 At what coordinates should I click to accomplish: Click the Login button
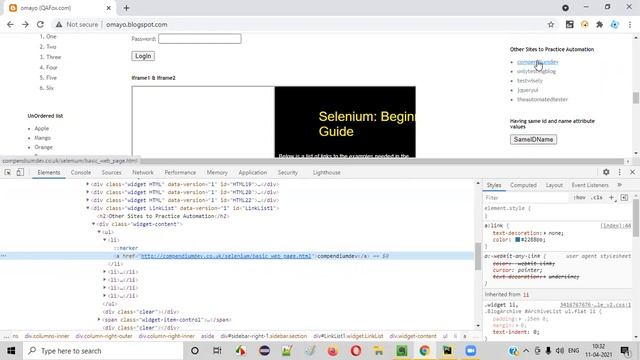pyautogui.click(x=143, y=56)
